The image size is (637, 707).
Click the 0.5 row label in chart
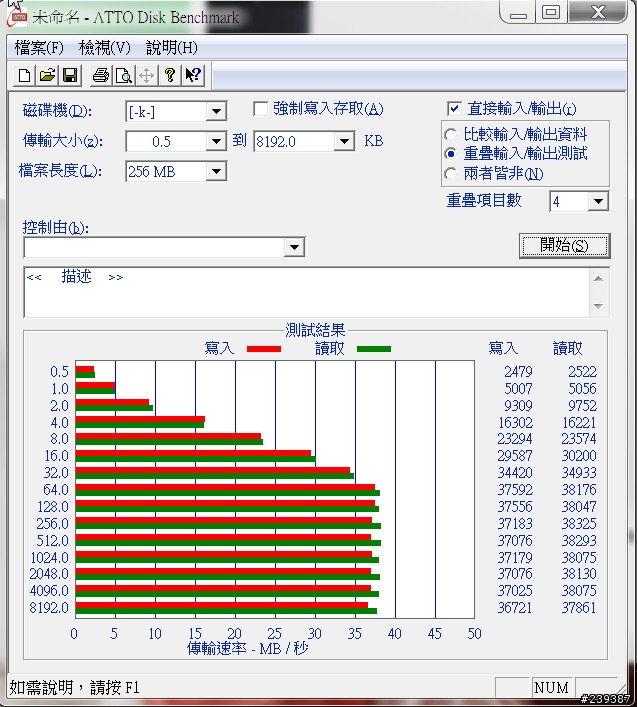pos(60,372)
